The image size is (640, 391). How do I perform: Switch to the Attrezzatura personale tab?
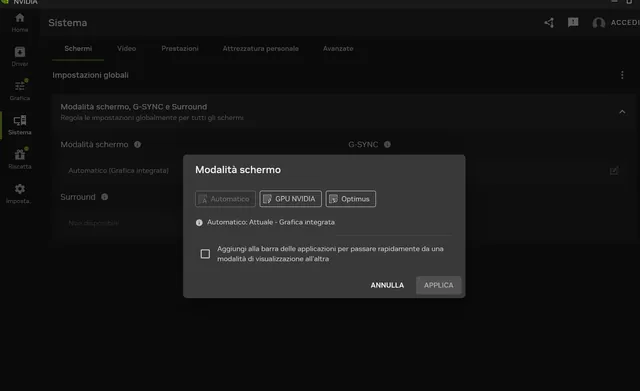coord(260,49)
